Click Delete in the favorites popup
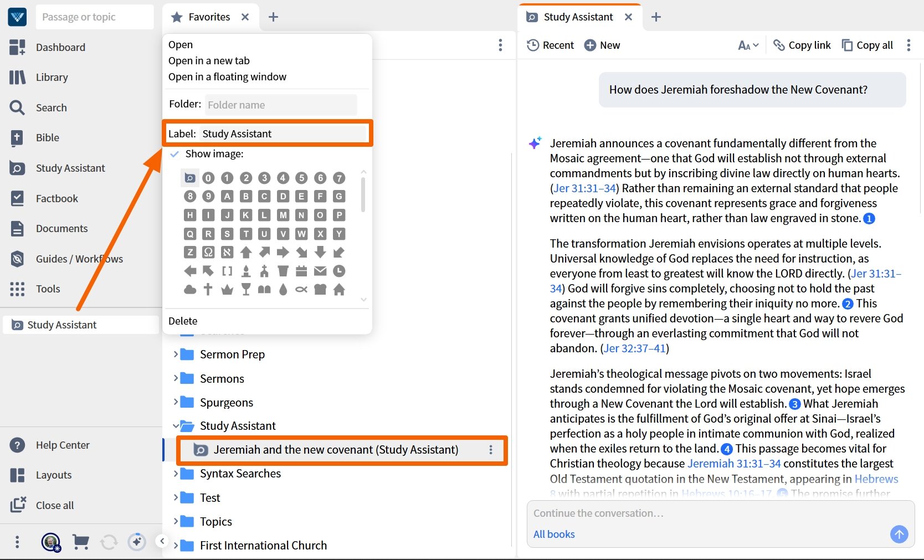Screen dimensions: 924x560 (x=183, y=321)
